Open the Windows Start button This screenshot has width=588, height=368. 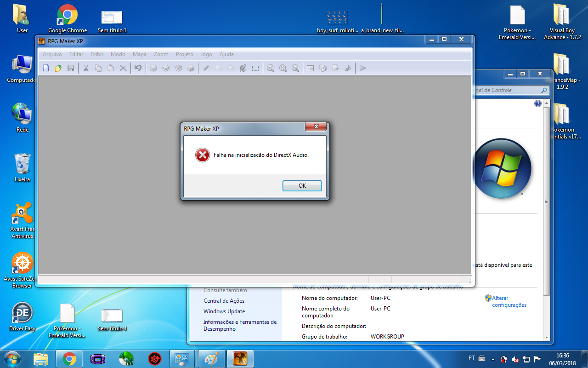click(x=12, y=359)
